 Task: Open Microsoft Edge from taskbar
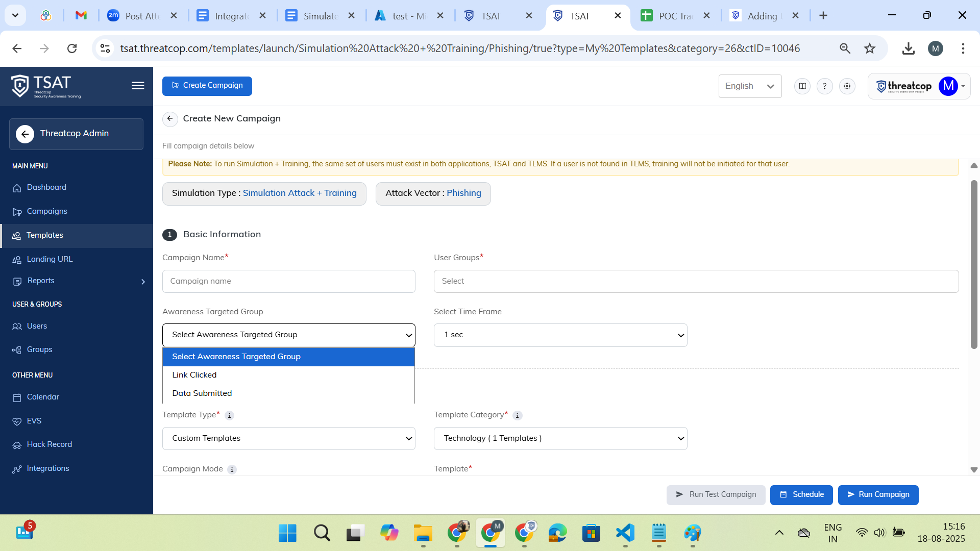point(557,533)
